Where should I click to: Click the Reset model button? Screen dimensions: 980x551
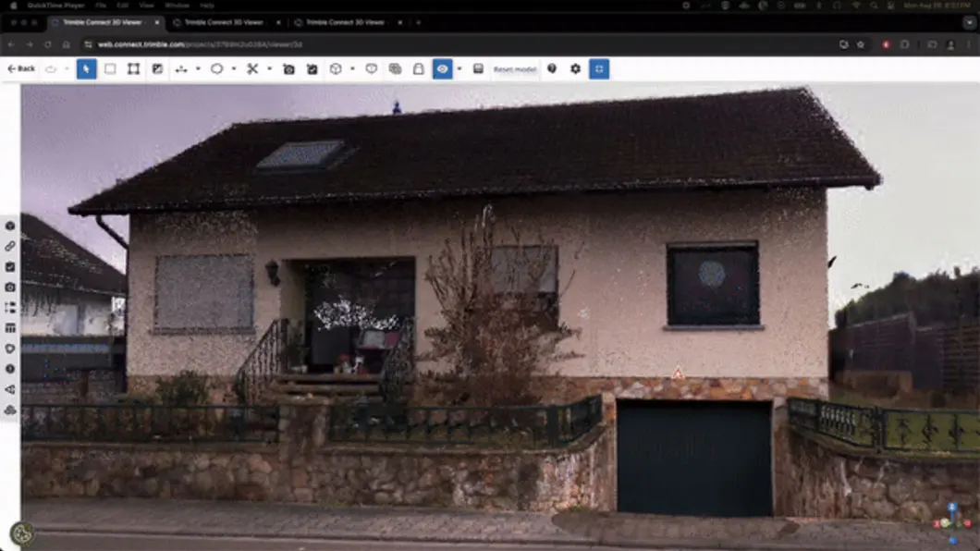[514, 69]
